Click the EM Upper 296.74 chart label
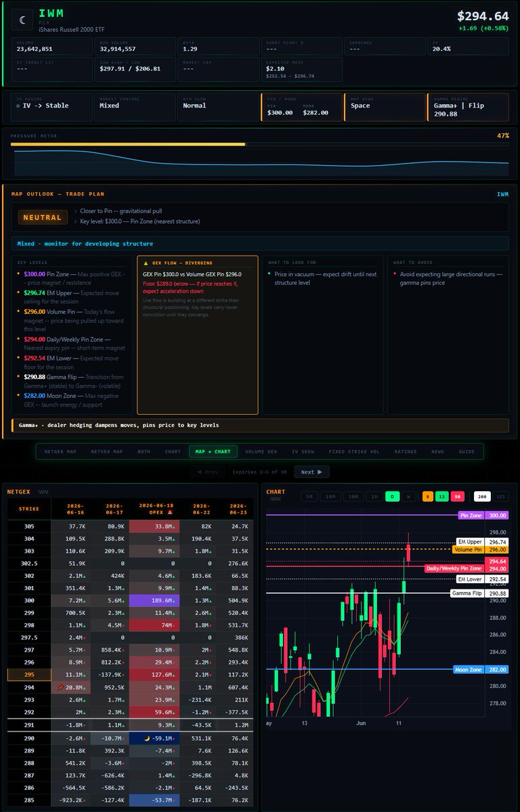Screen dimensions: 520x812 point(482,542)
